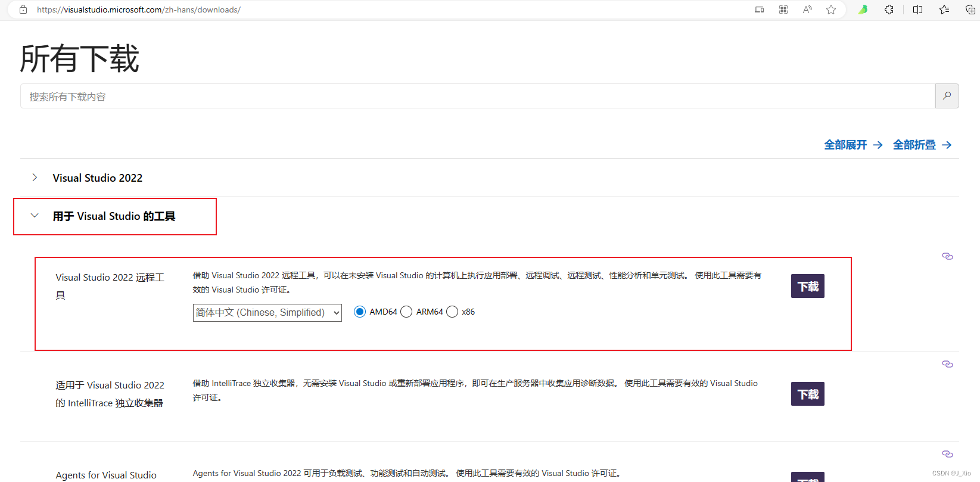
Task: Click the QR code icon in address bar
Action: (783, 10)
